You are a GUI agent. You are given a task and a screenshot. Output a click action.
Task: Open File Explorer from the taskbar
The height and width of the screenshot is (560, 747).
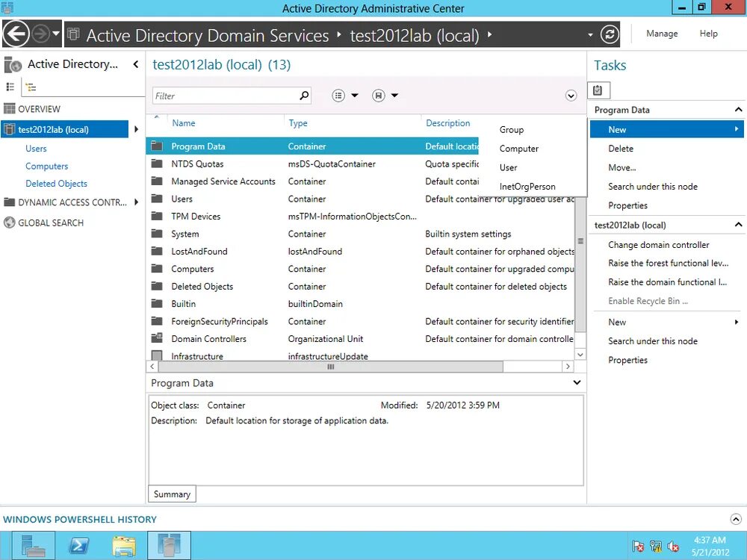[x=124, y=546]
